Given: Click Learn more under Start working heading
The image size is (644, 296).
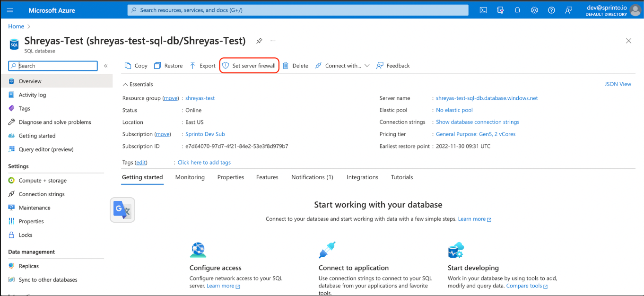Looking at the screenshot, I should tap(475, 219).
